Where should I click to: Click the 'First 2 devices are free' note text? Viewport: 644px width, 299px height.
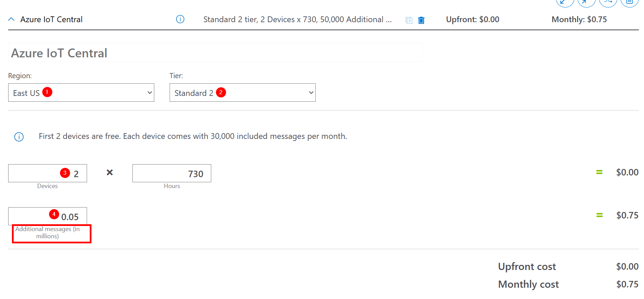click(193, 137)
